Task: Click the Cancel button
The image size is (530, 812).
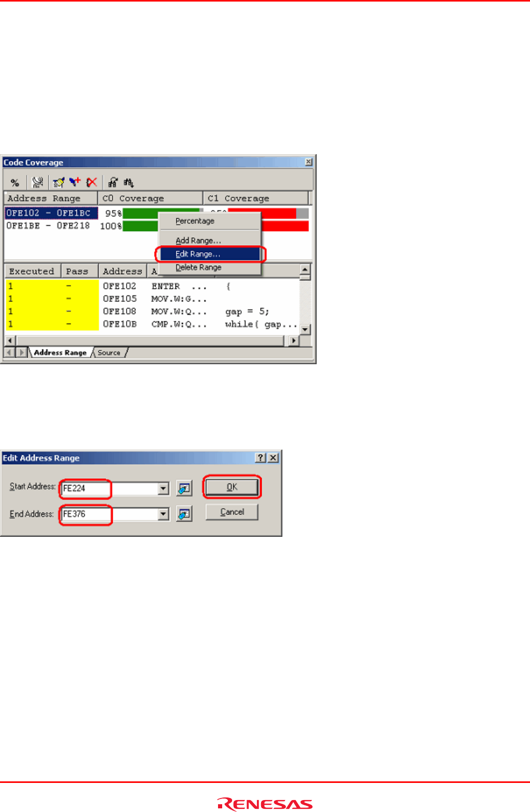Action: pos(232,512)
